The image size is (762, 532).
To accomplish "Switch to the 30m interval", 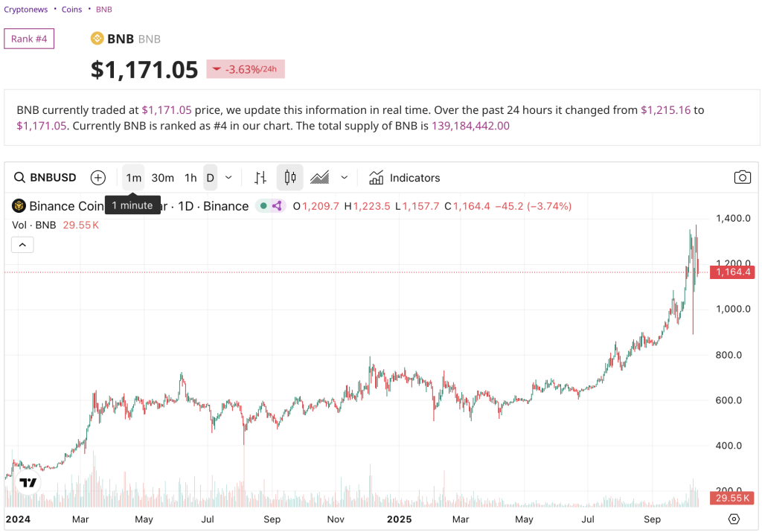I will point(162,177).
